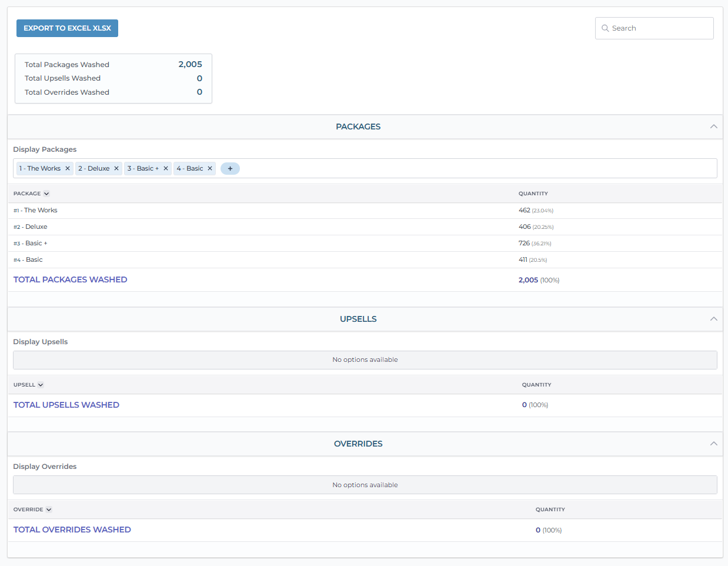Image resolution: width=728 pixels, height=566 pixels.
Task: Click the Total Packages Washed link
Action: [70, 280]
